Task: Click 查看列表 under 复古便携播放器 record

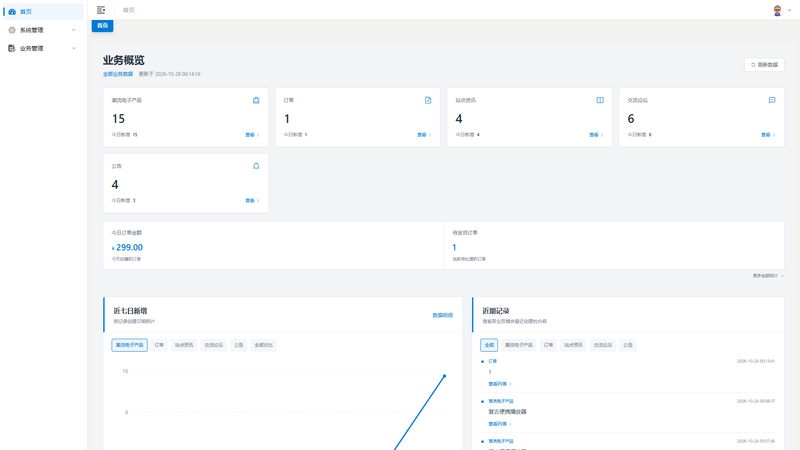Action: tap(499, 424)
